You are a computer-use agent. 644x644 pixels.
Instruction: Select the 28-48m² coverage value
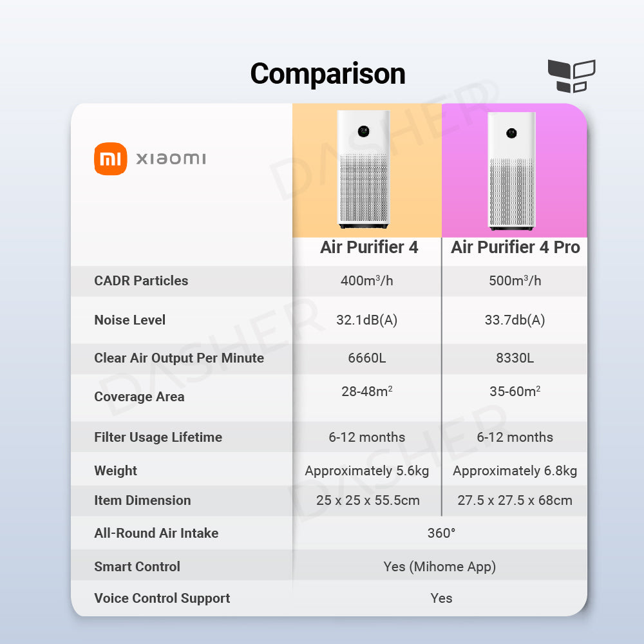(366, 392)
